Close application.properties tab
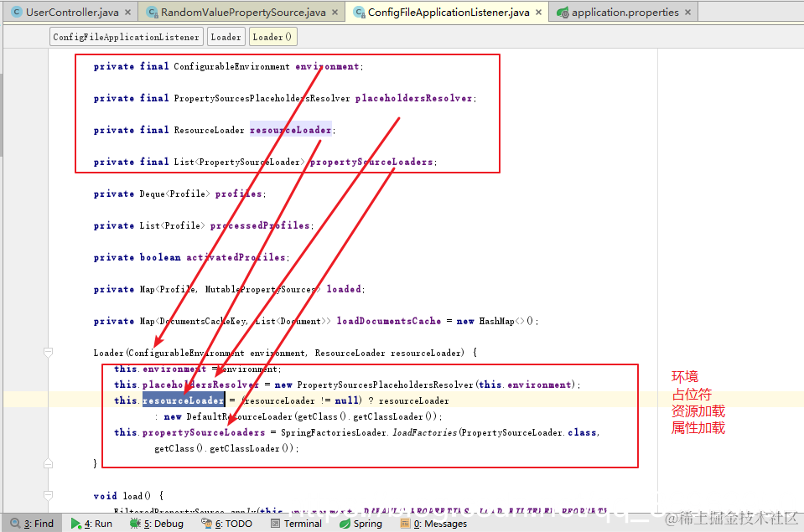The height and width of the screenshot is (532, 804). point(687,12)
